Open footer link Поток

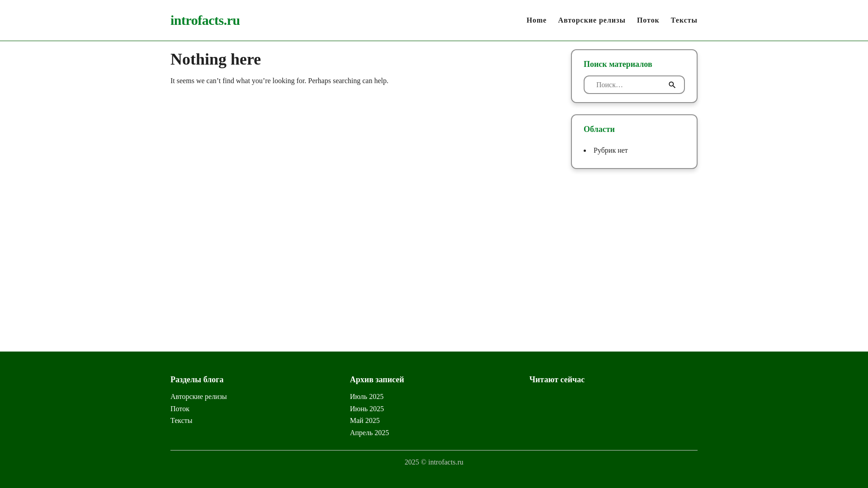pos(180,409)
